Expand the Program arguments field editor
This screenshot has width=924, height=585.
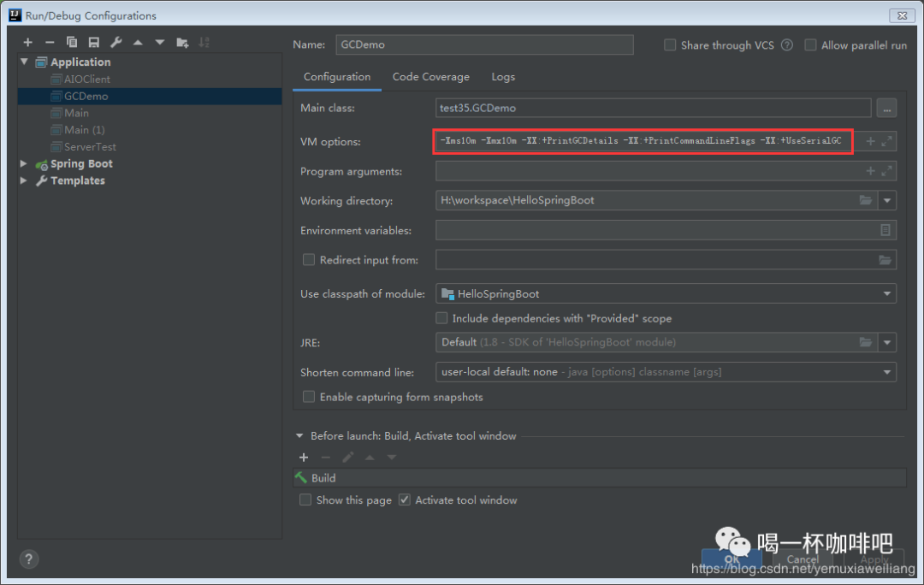(887, 171)
